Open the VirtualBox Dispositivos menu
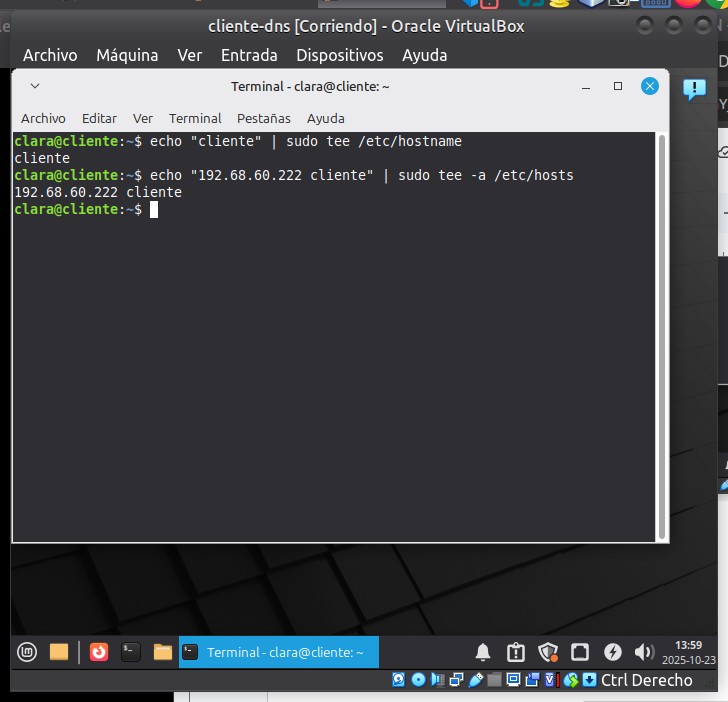This screenshot has height=702, width=728. 340,55
